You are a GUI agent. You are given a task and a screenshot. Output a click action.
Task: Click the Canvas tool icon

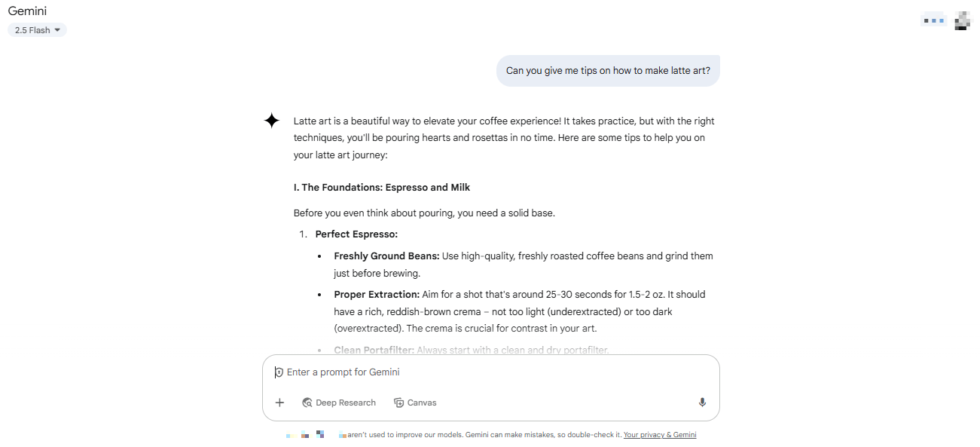(x=399, y=403)
